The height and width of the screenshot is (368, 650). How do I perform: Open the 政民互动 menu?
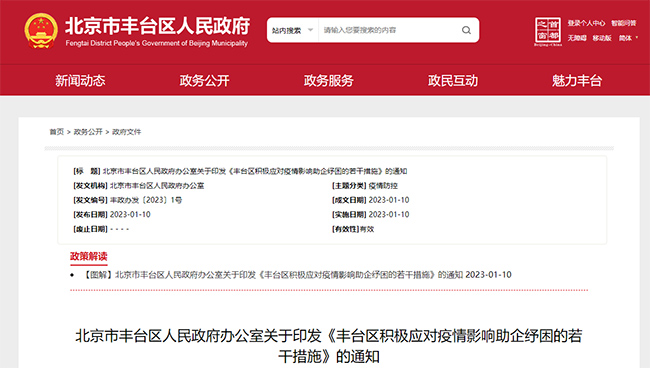(453, 80)
